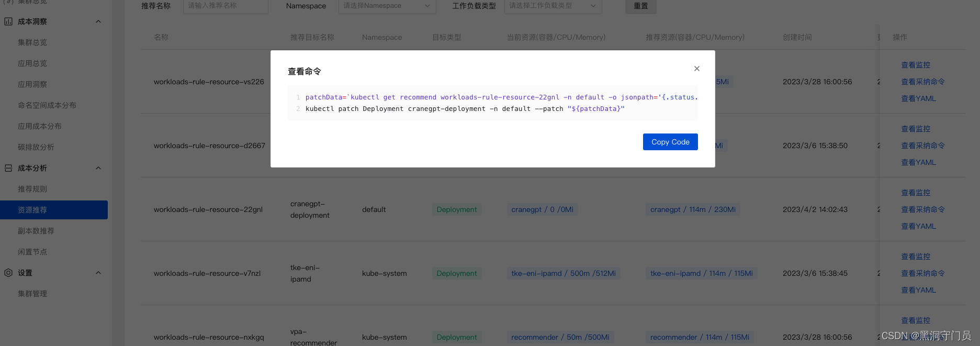Click the 名称 column header
Image resolution: width=980 pixels, height=346 pixels.
pyautogui.click(x=161, y=37)
